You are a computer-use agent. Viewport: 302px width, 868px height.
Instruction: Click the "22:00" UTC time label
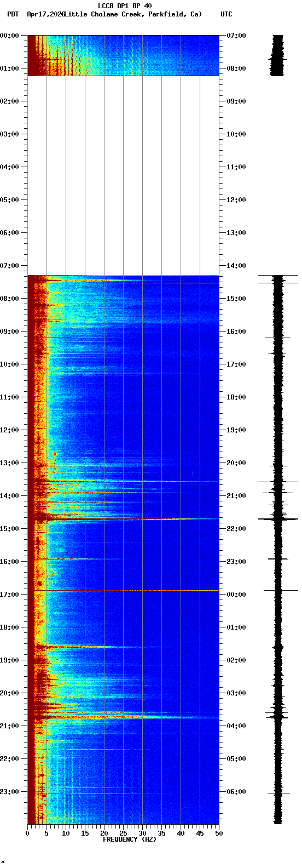(236, 528)
